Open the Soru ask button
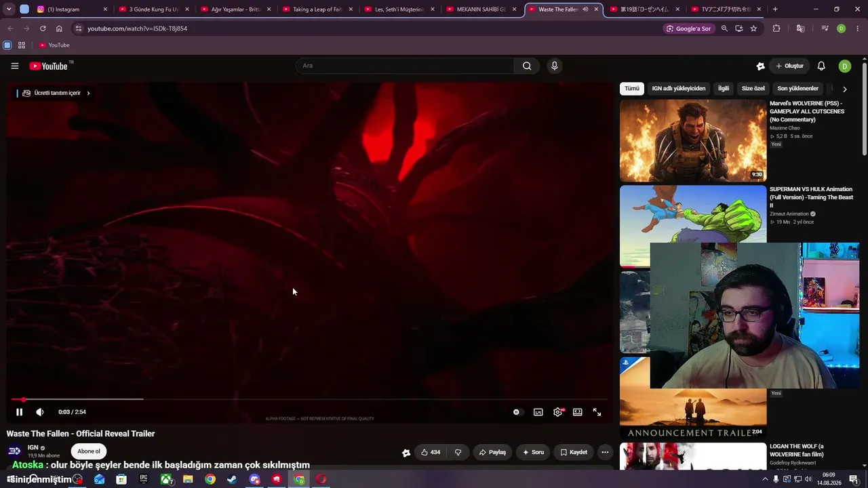 [x=533, y=452]
